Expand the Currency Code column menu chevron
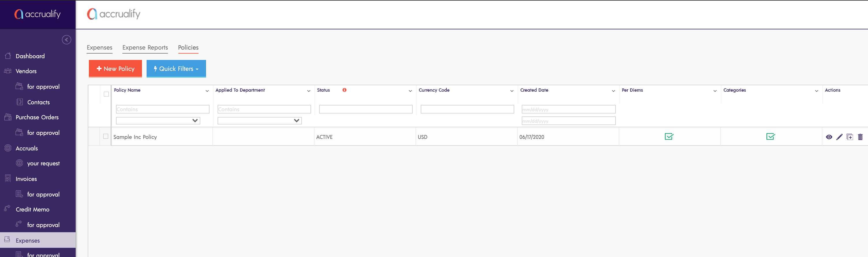 tap(512, 91)
